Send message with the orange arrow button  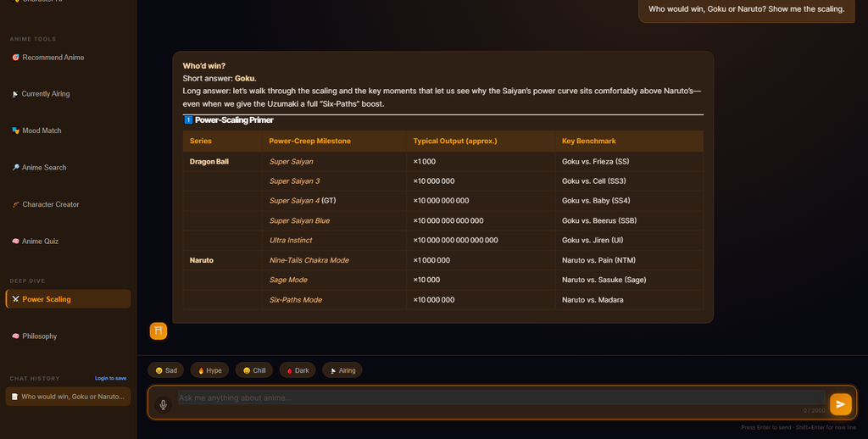[x=840, y=404]
